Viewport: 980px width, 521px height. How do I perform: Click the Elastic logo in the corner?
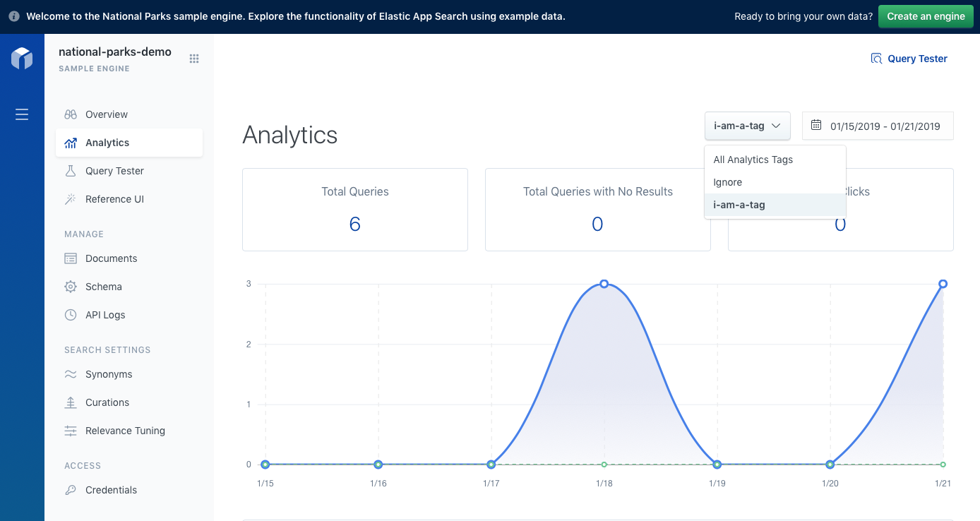21,59
